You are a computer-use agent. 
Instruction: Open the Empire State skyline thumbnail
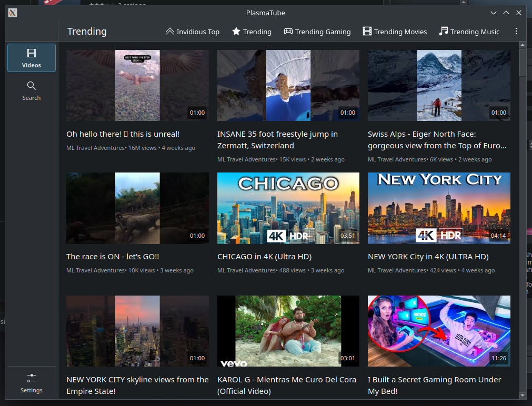click(137, 331)
